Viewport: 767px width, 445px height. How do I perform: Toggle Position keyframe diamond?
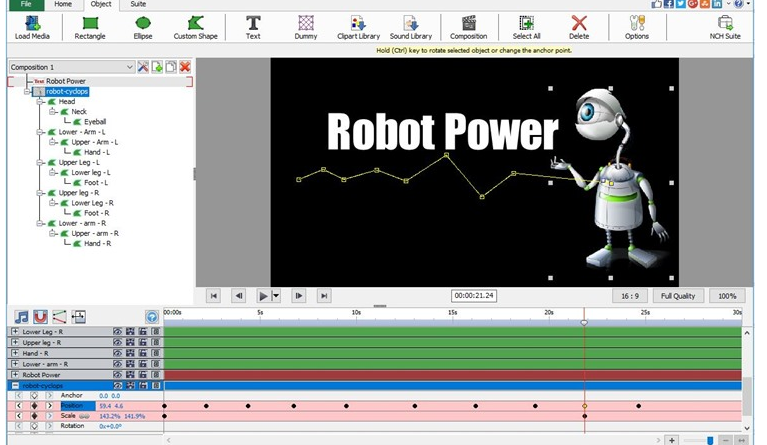[x=33, y=406]
